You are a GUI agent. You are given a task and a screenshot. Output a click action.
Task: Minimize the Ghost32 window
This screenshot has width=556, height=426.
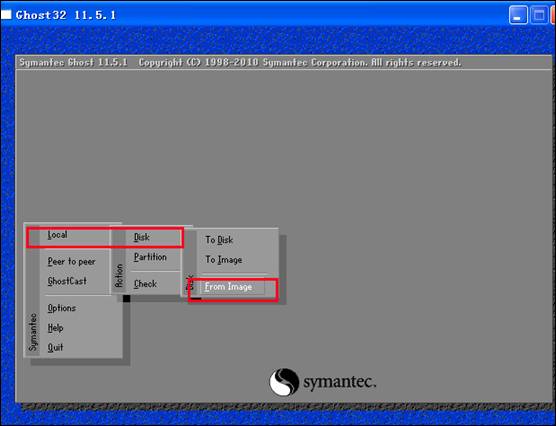click(x=518, y=15)
